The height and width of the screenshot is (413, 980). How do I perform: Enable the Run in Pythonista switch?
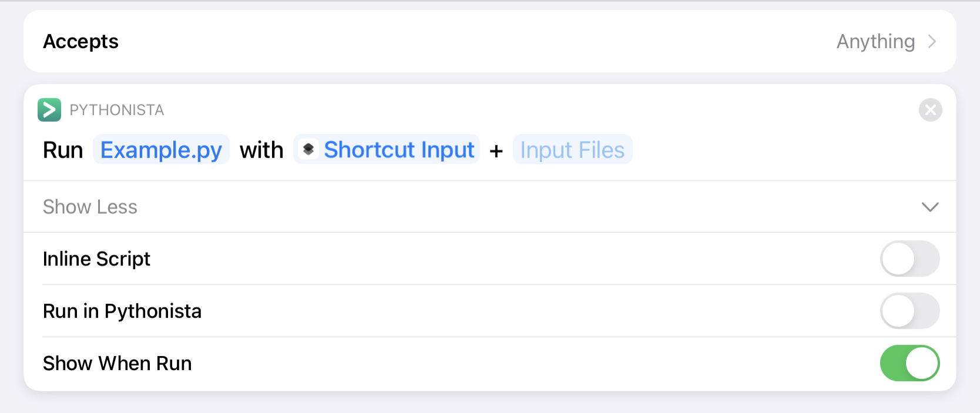pyautogui.click(x=909, y=311)
